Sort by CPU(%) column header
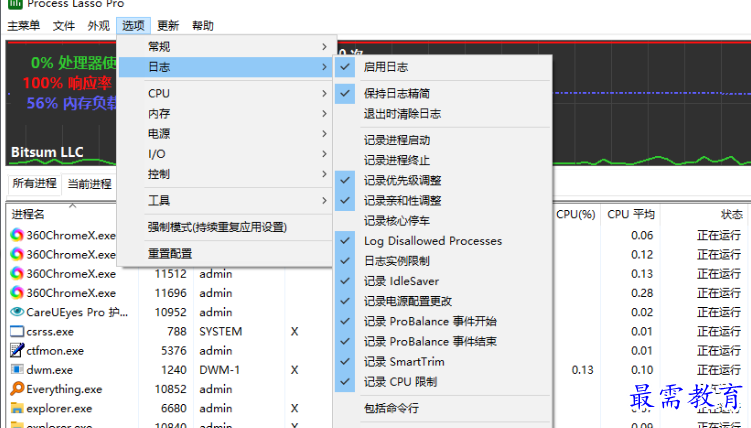 click(576, 214)
